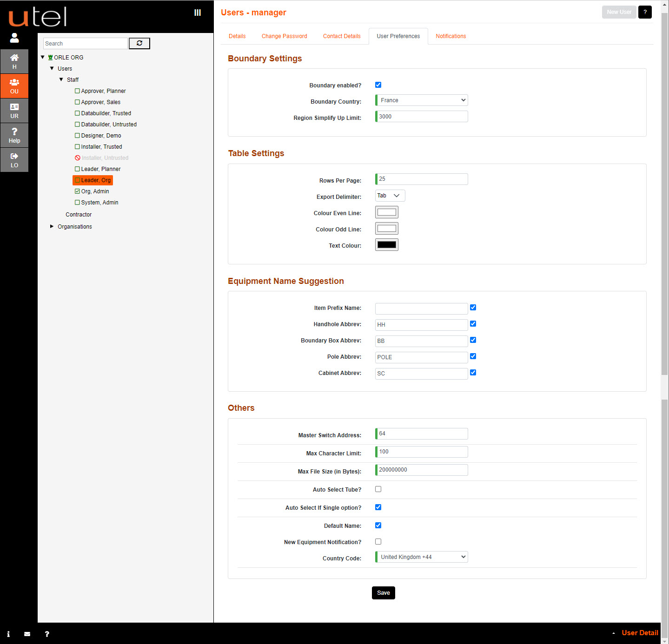Click the Save button
This screenshot has width=669, height=644.
point(383,593)
